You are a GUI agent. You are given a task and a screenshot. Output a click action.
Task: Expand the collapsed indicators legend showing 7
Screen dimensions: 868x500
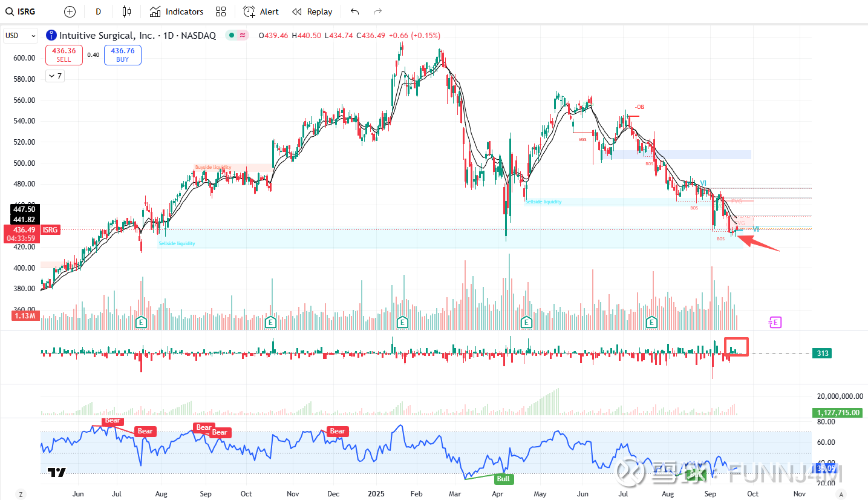pyautogui.click(x=54, y=76)
